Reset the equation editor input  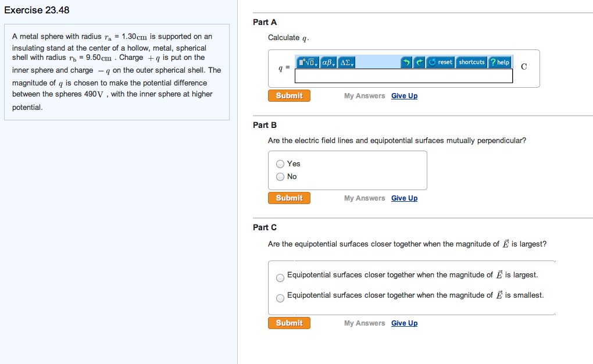click(x=441, y=62)
